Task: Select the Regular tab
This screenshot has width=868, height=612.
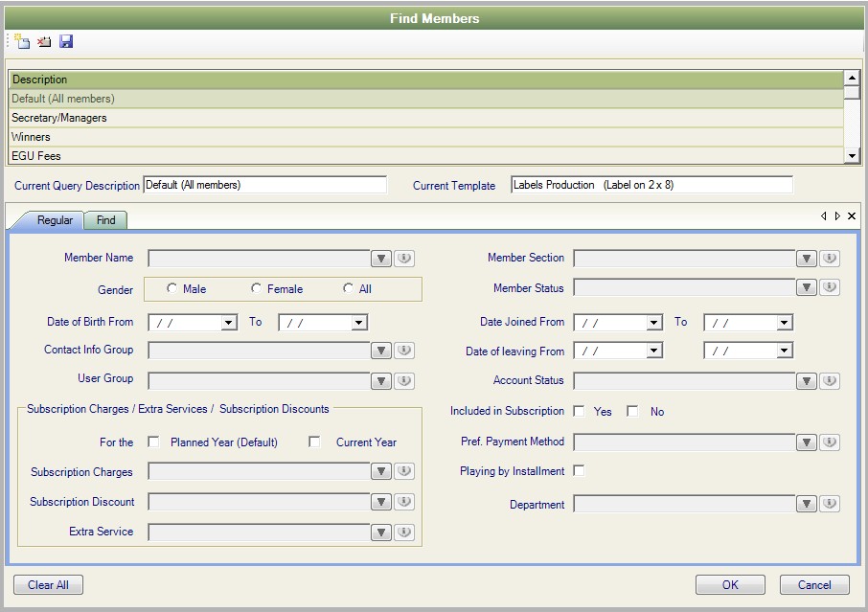Action: coord(55,220)
